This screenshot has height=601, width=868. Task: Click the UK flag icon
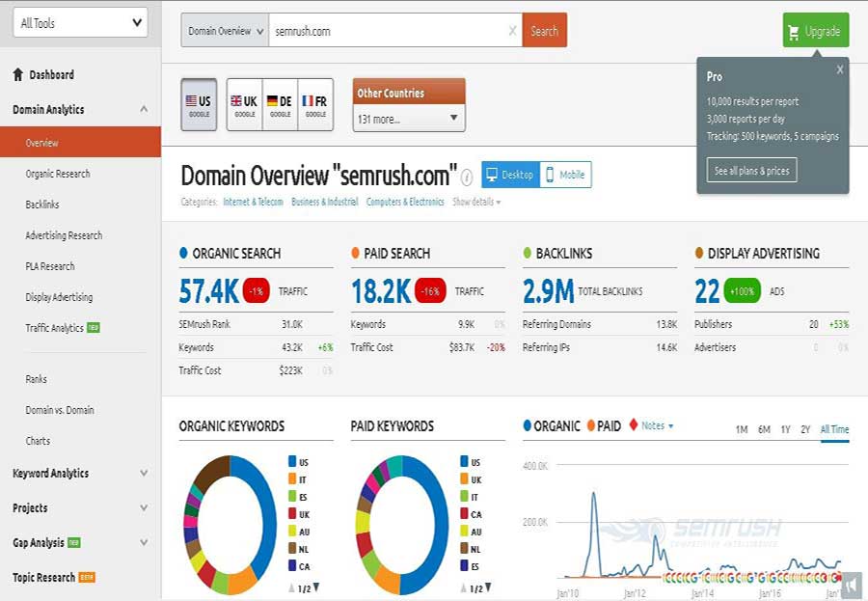click(x=236, y=101)
